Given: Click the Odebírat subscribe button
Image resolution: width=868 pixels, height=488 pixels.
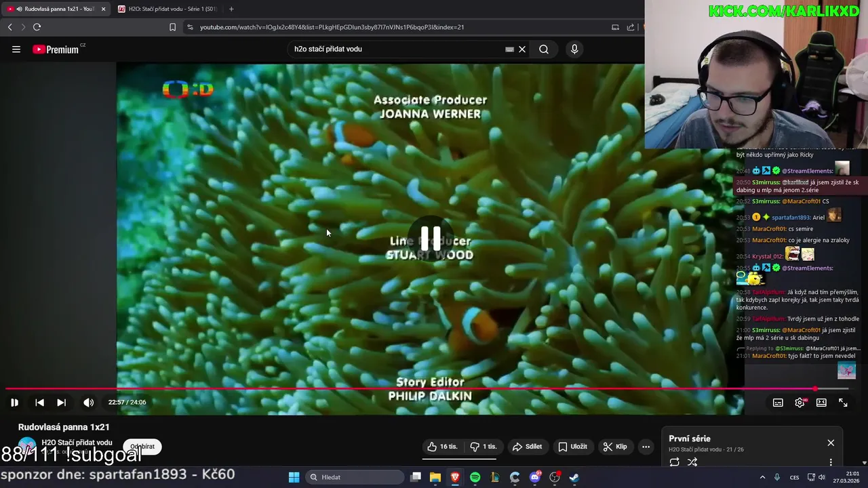Looking at the screenshot, I should point(142,447).
